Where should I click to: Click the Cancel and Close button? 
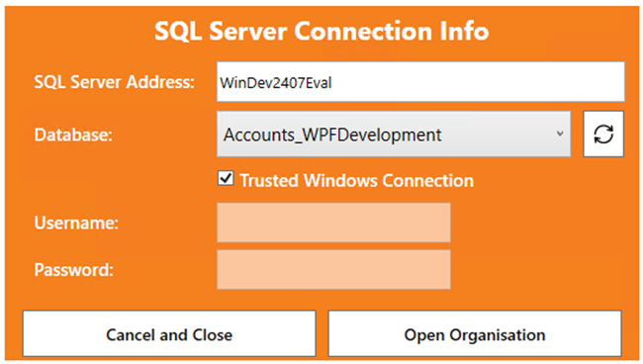tap(169, 333)
